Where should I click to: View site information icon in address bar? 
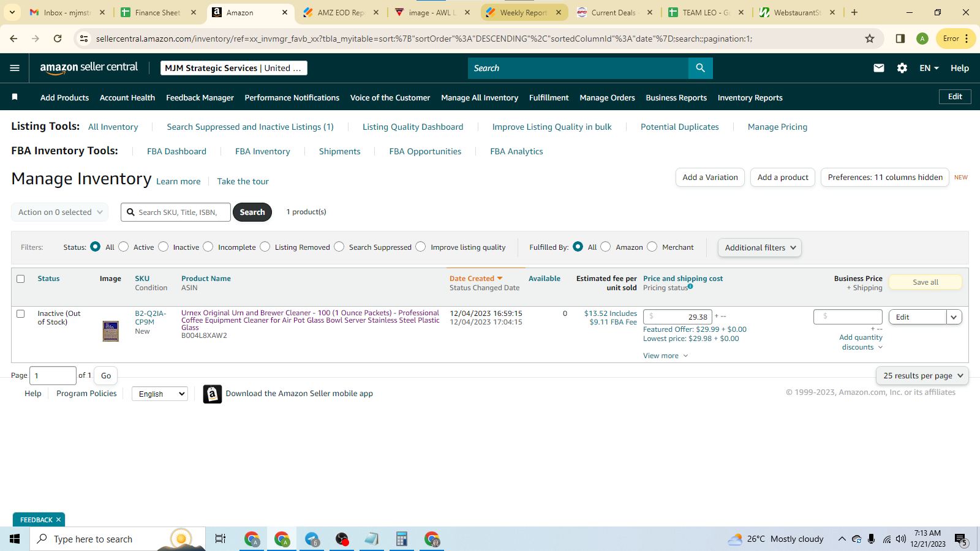(84, 39)
